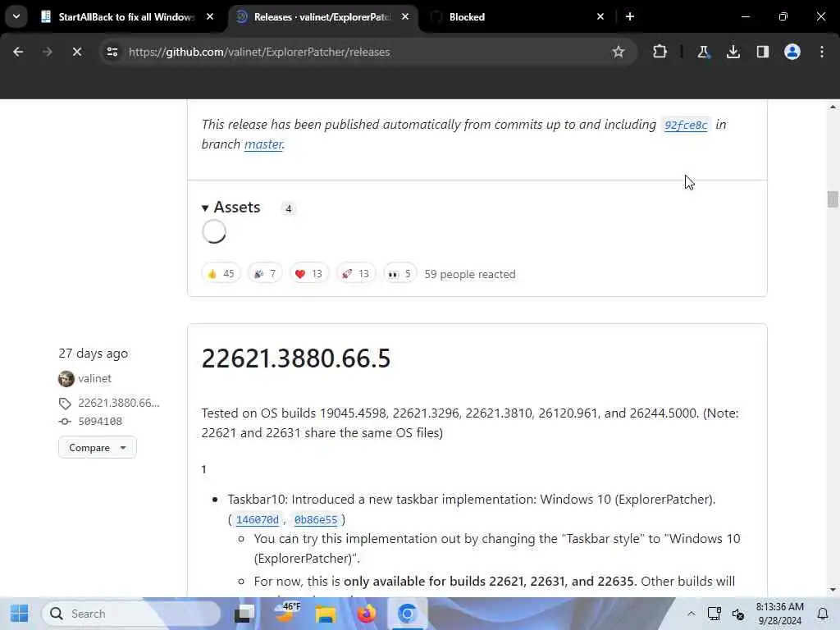Open commit 5094108 link
The width and height of the screenshot is (840, 630).
(100, 422)
